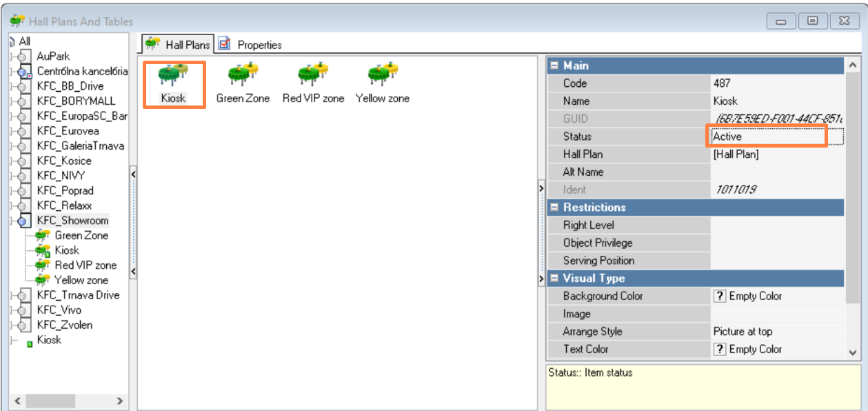Click the Name field value Kiosk

pyautogui.click(x=725, y=101)
